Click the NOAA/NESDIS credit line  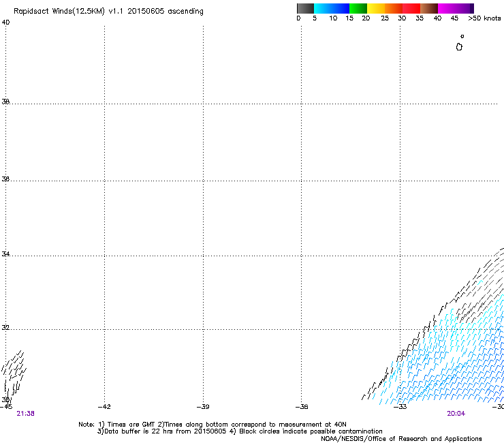point(401,439)
